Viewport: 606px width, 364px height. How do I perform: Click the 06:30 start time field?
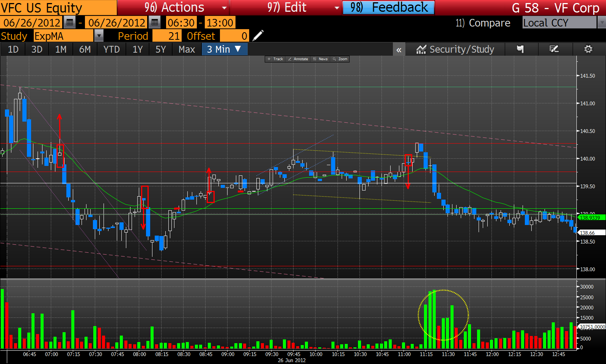click(x=181, y=23)
